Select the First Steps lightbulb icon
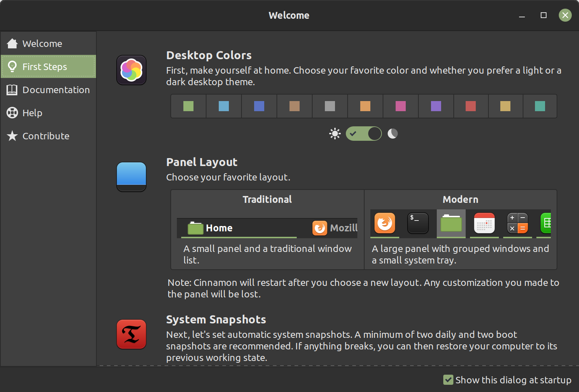Image resolution: width=579 pixels, height=392 pixels. (13, 66)
